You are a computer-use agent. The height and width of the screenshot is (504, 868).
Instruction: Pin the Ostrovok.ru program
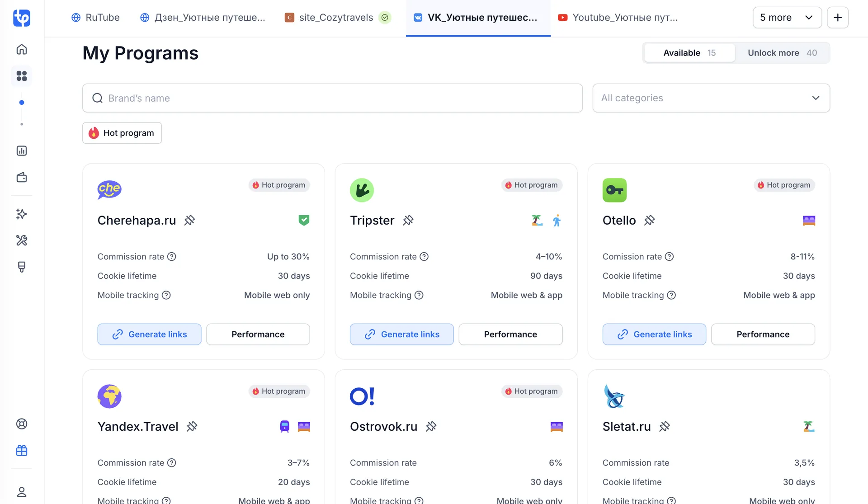(431, 427)
